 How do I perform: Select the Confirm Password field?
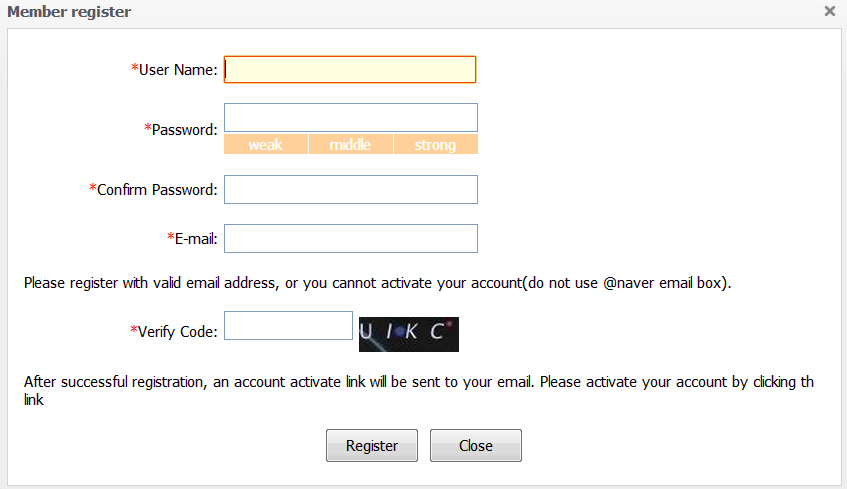pos(350,189)
